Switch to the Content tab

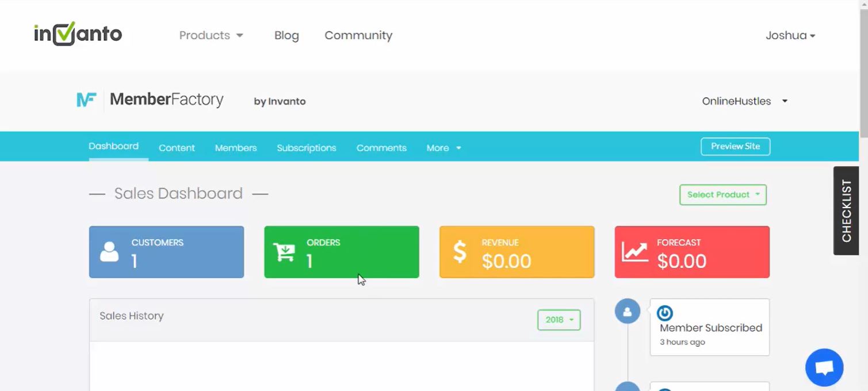point(177,148)
